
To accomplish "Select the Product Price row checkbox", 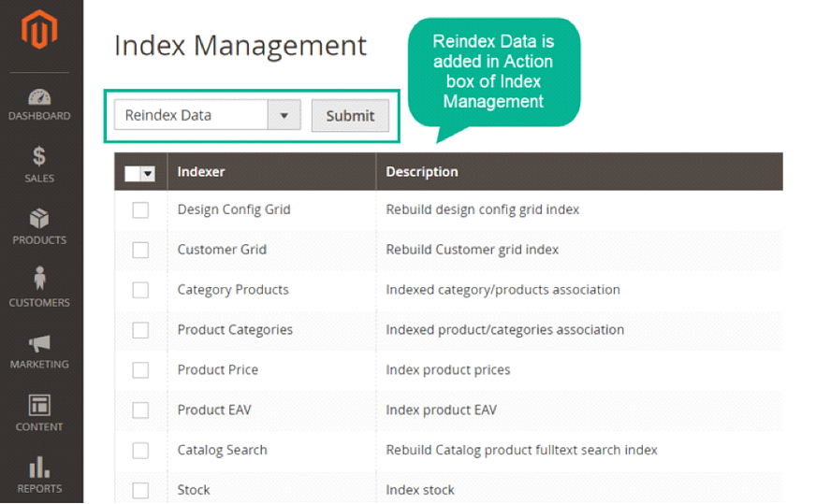I will 140,370.
